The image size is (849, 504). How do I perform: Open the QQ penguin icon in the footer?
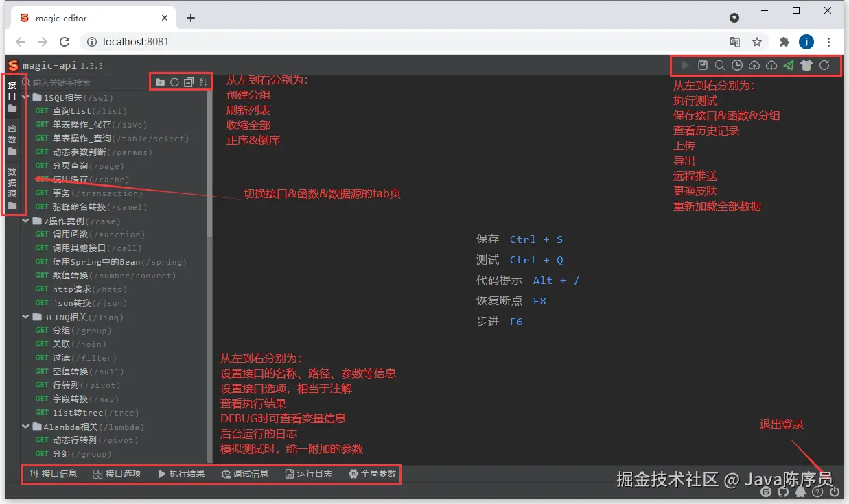pos(800,492)
